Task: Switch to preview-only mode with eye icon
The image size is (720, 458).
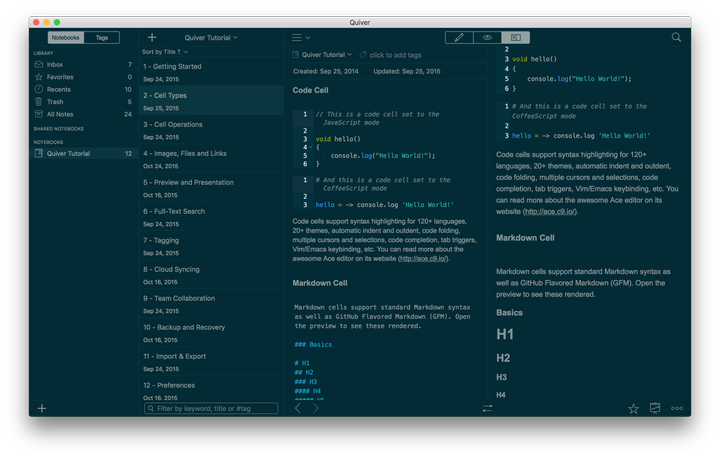Action: (487, 37)
